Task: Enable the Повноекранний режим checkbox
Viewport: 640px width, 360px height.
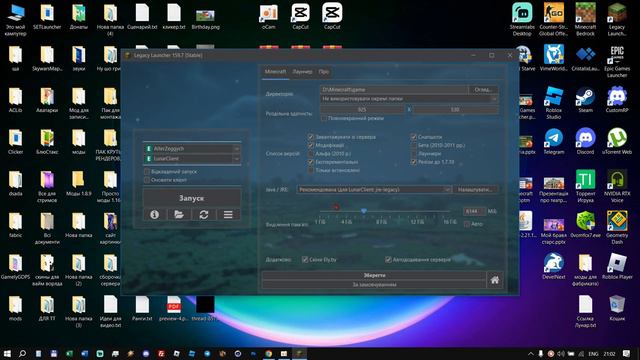Action: click(324, 118)
